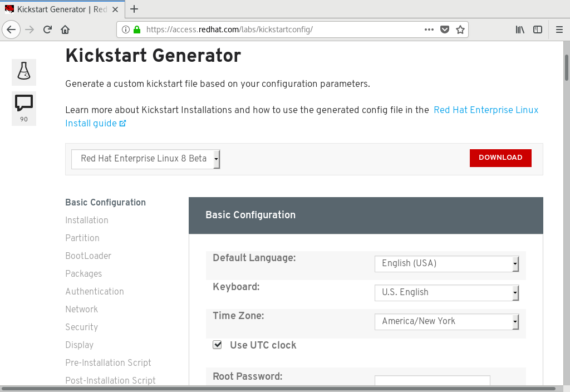Switch to the Packages section

tap(83, 273)
